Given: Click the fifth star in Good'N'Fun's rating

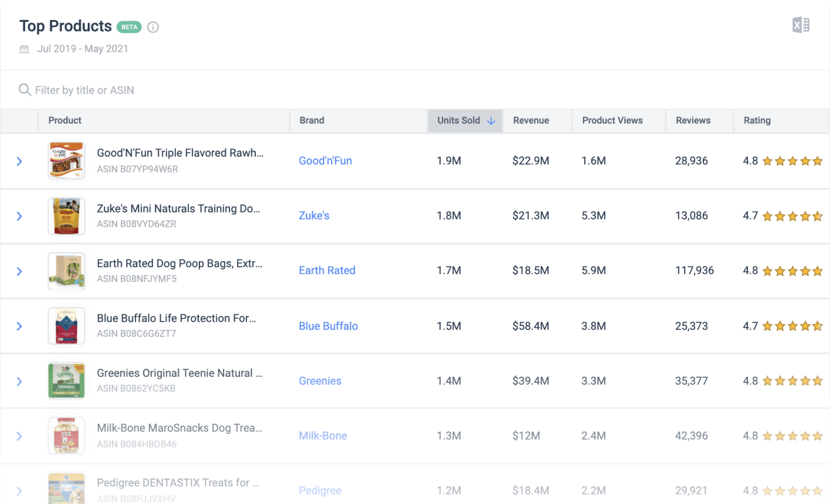Looking at the screenshot, I should point(817,160).
